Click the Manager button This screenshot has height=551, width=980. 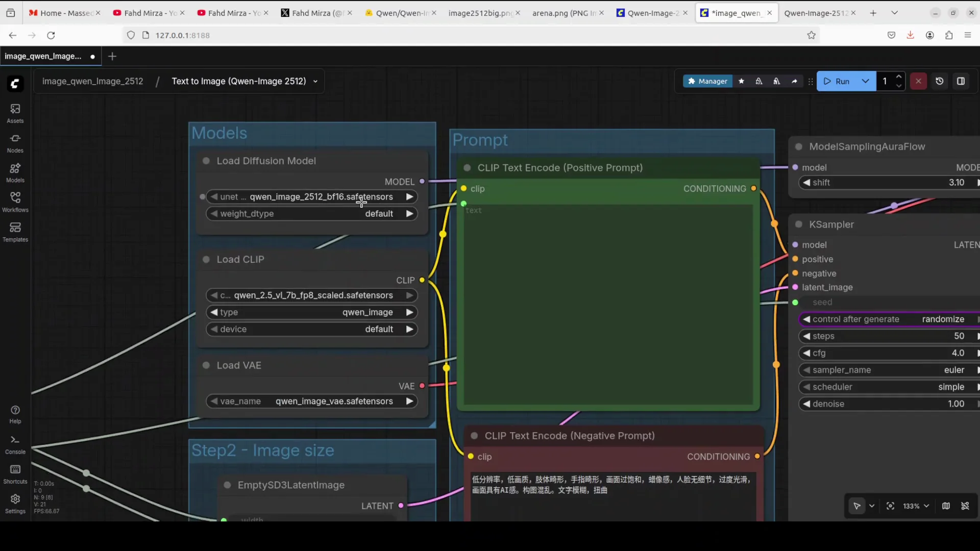tap(707, 81)
